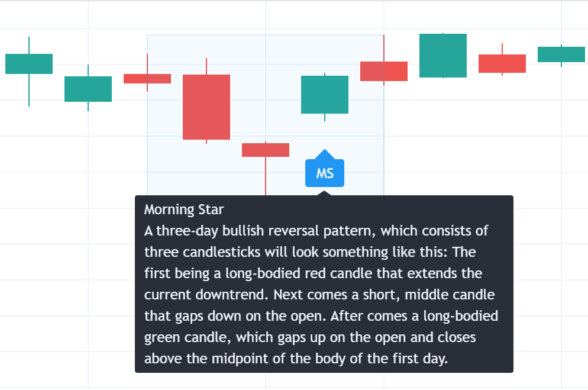Click the blue MS pattern label
The image size is (588, 390).
tap(324, 173)
